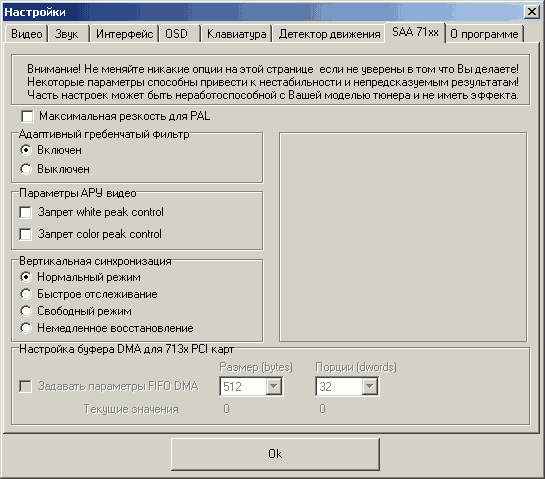This screenshot has width=545, height=479.
Task: Close the Настройки dialog
Action: (x=532, y=12)
